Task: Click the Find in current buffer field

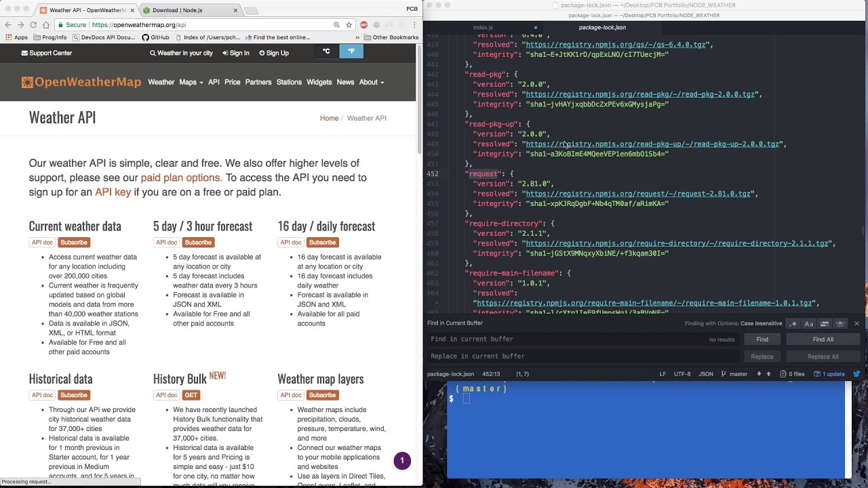Action: [x=583, y=339]
